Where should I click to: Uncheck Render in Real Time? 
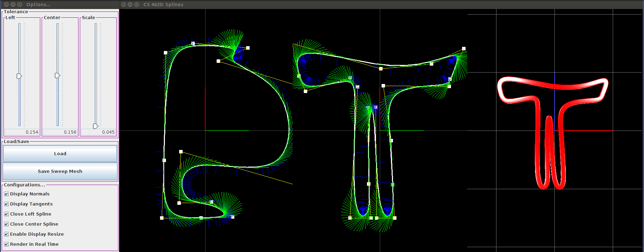click(x=6, y=244)
